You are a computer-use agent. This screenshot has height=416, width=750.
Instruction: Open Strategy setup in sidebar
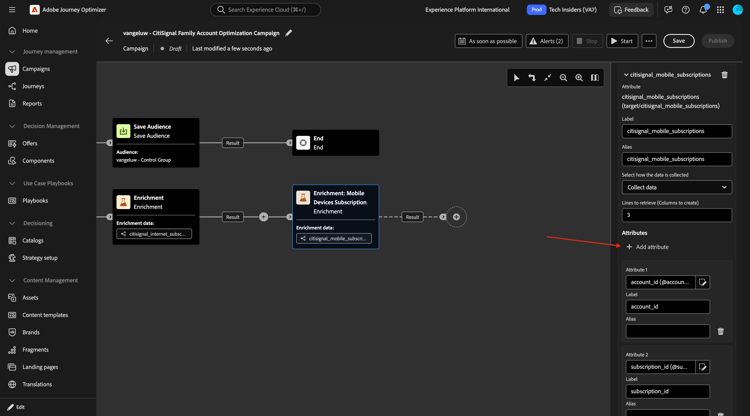tap(40, 258)
